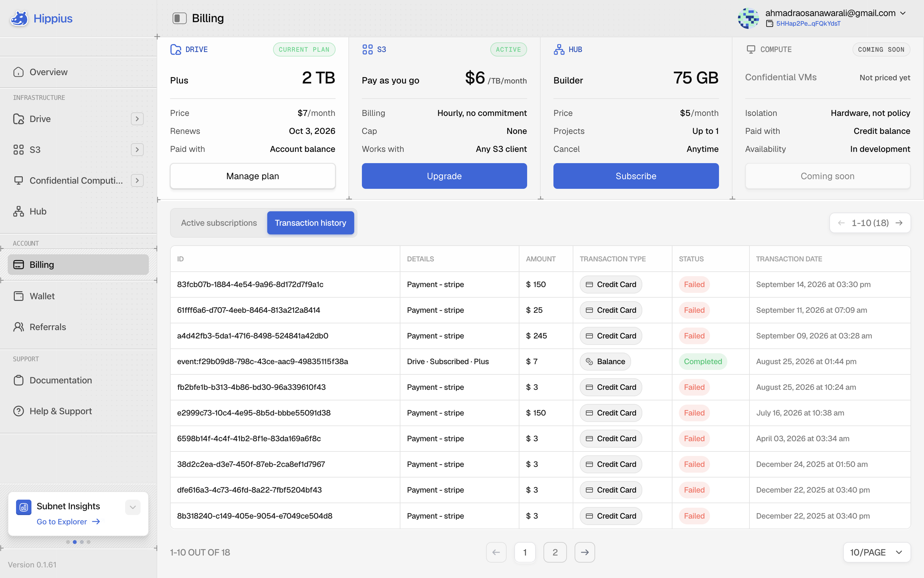
Task: Click wallet address 5HHap2Pe...qFQkYdsT link
Action: tap(808, 24)
